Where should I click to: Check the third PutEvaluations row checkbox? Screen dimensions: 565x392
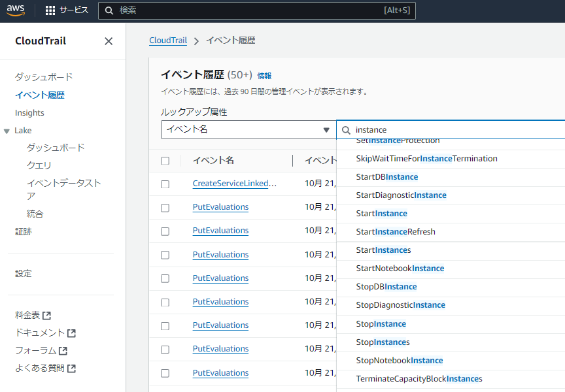[165, 255]
